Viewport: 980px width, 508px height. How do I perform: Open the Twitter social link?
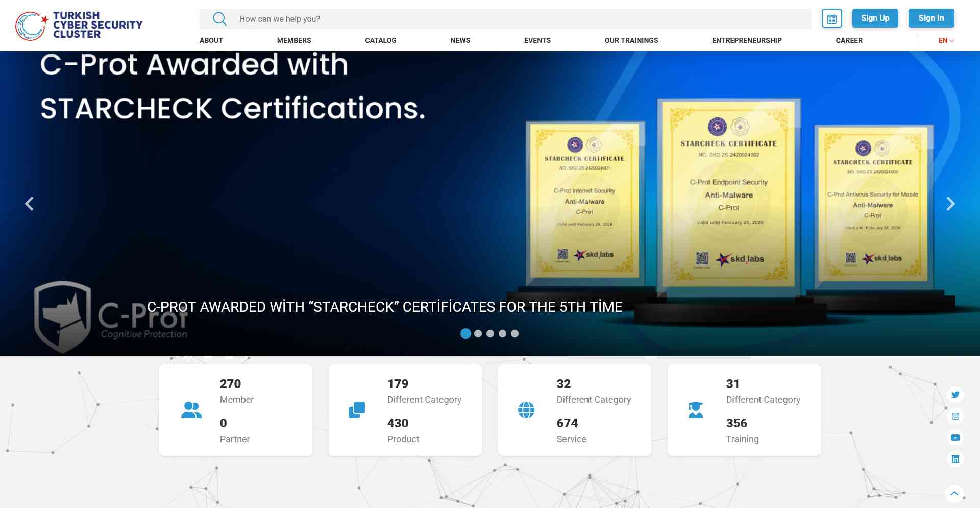point(955,395)
